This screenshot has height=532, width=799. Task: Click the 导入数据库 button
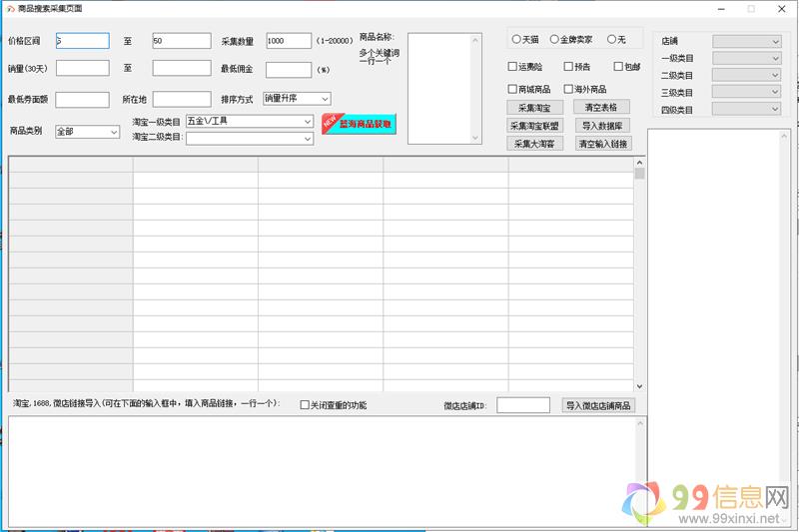click(602, 126)
